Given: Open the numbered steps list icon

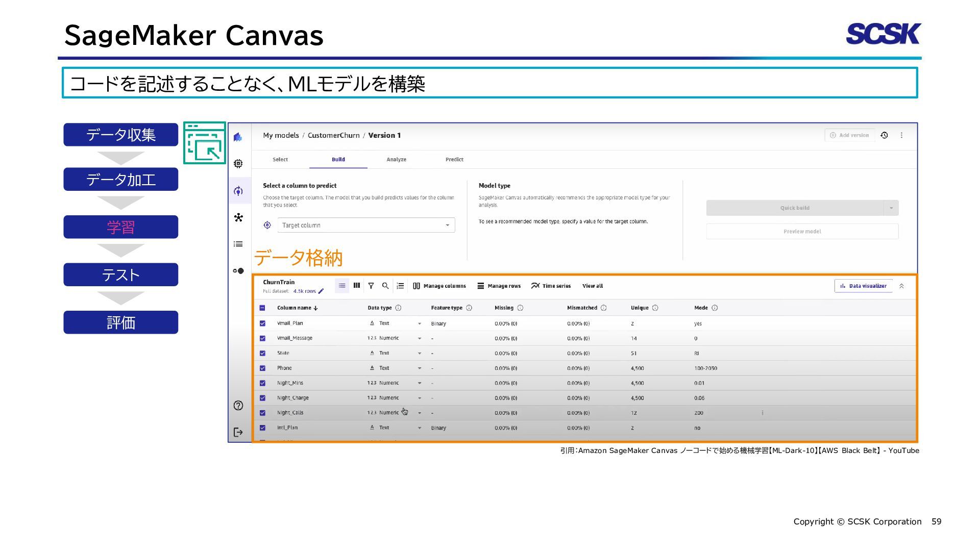Looking at the screenshot, I should pyautogui.click(x=401, y=286).
